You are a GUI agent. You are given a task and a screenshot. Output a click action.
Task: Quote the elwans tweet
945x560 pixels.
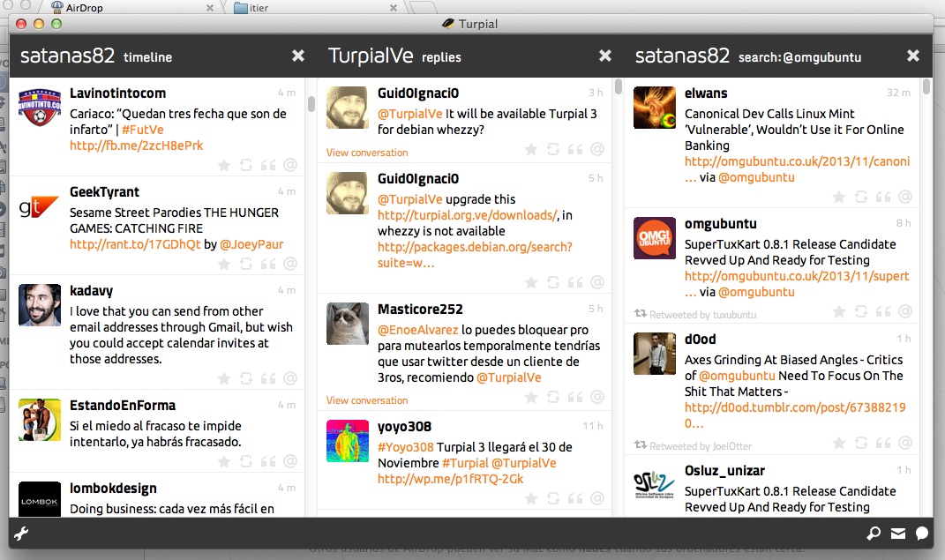coord(883,197)
